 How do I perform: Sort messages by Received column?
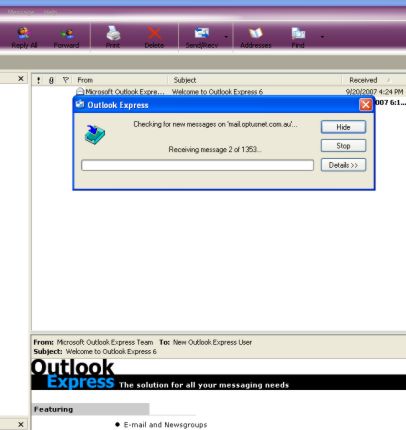pos(369,80)
